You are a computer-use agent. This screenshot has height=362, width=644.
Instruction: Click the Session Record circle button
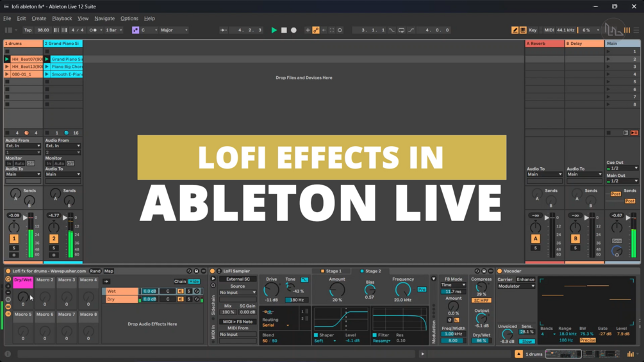pyautogui.click(x=340, y=30)
